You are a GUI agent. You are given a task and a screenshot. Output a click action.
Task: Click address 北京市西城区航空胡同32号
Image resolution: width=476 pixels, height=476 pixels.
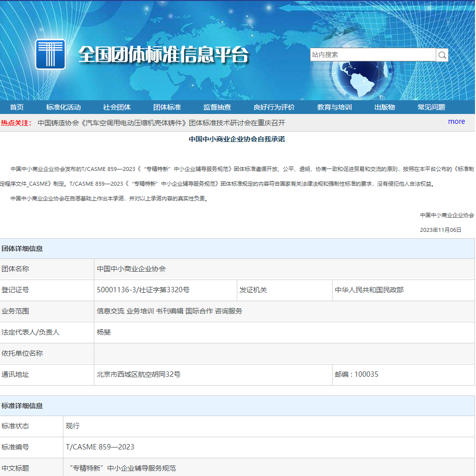coord(139,374)
